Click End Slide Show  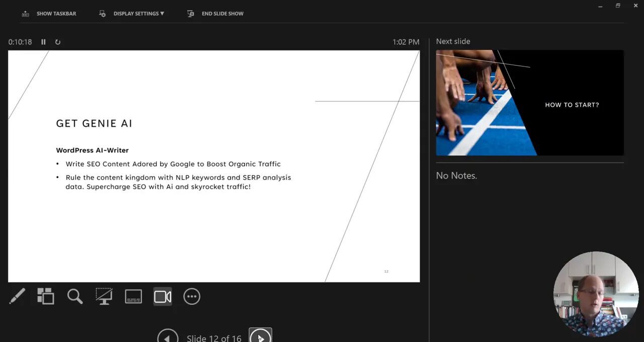tap(215, 14)
